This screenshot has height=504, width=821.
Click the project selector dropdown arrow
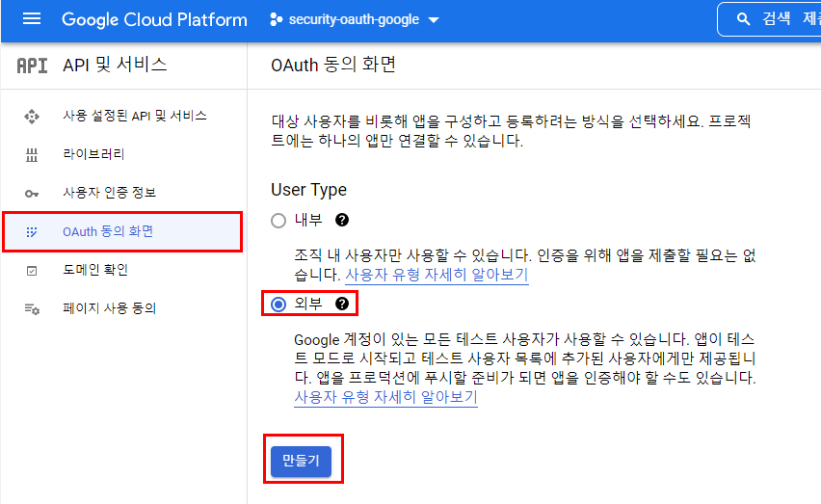pyautogui.click(x=433, y=20)
